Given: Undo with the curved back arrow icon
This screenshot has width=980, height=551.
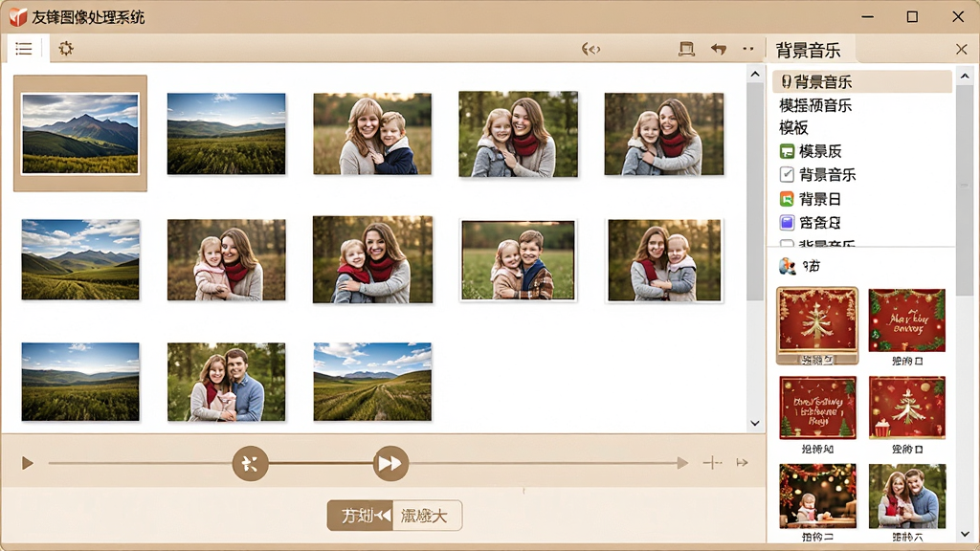Looking at the screenshot, I should pyautogui.click(x=719, y=49).
